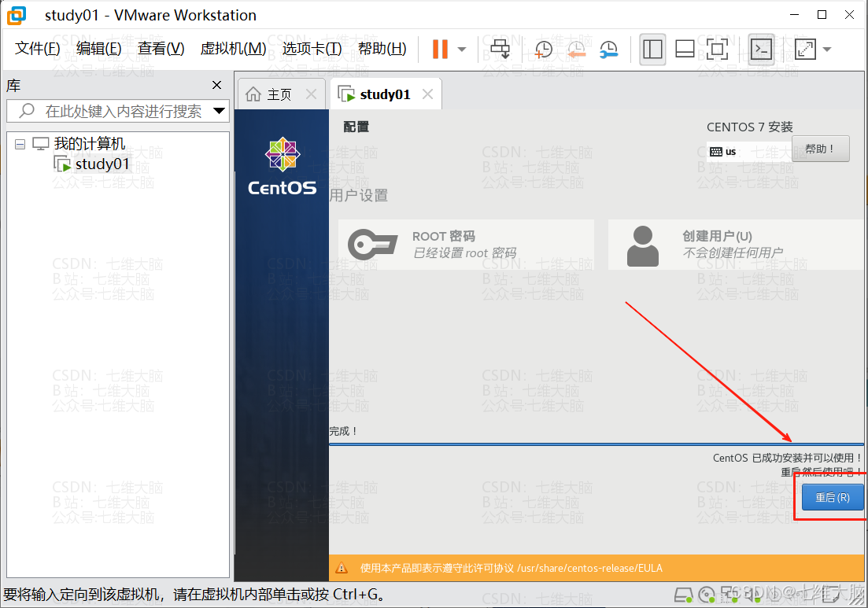Viewport: 868px width, 608px height.
Task: Click the us keyboard layout indicator
Action: (x=723, y=152)
